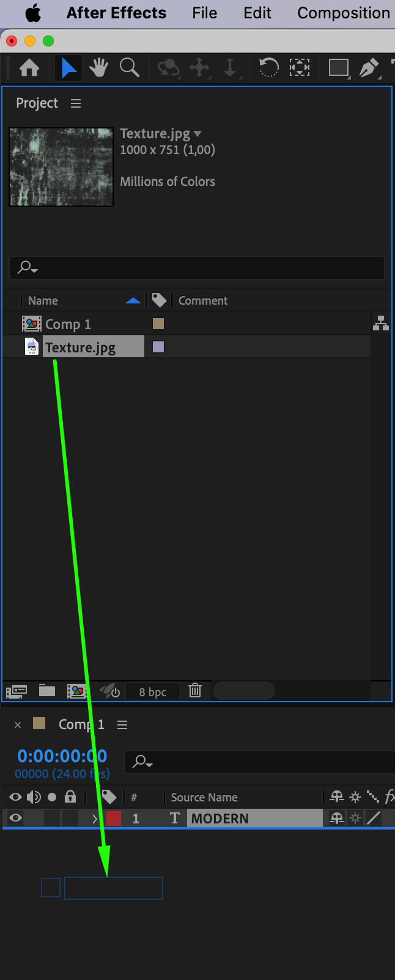Open the File menu
Image resolution: width=395 pixels, height=980 pixels.
[204, 13]
